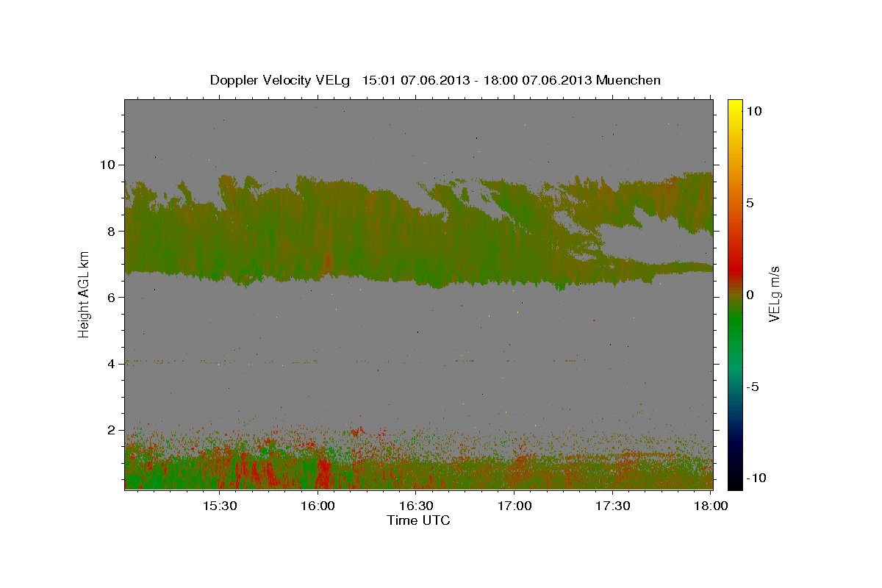The image size is (882, 588).
Task: Click the height tick label 10
Action: (110, 164)
